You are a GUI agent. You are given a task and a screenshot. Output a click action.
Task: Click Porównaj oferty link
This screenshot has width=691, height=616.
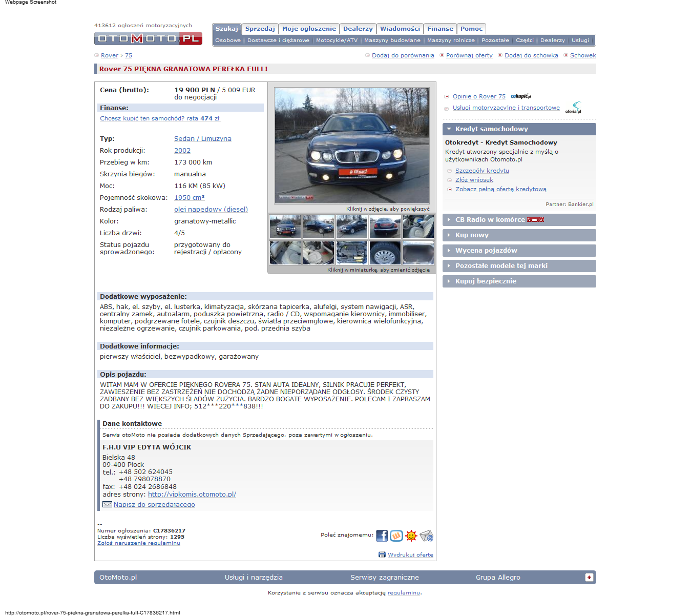pos(469,55)
